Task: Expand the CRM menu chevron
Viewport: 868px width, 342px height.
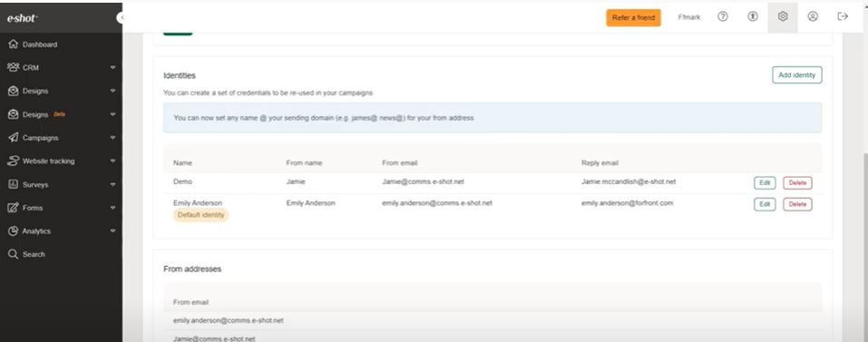Action: (x=113, y=67)
